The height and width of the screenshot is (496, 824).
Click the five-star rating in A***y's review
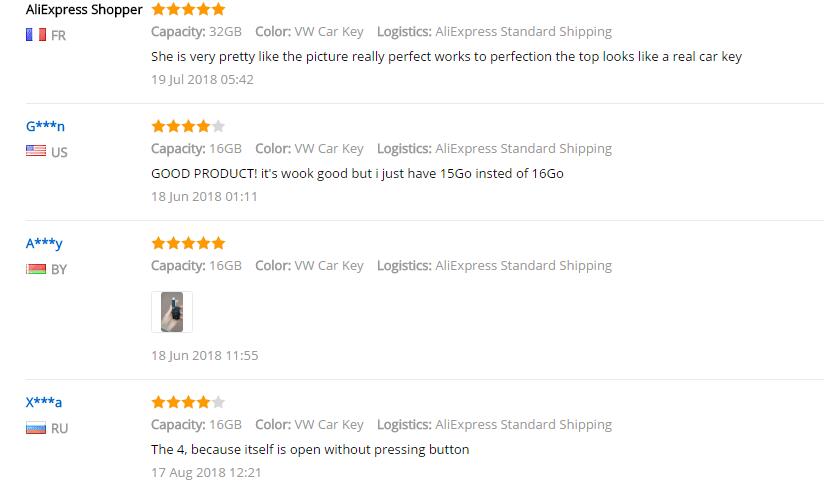coord(188,243)
